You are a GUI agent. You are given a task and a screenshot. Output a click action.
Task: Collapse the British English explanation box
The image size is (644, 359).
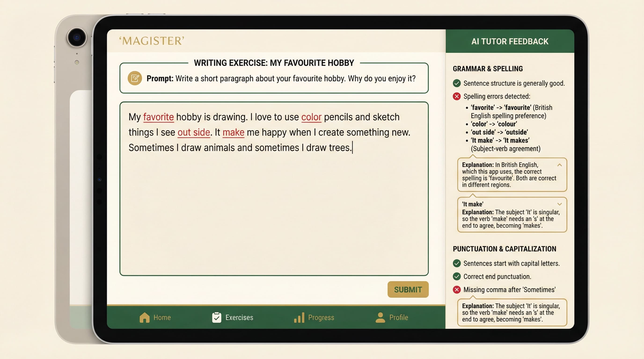pos(560,165)
